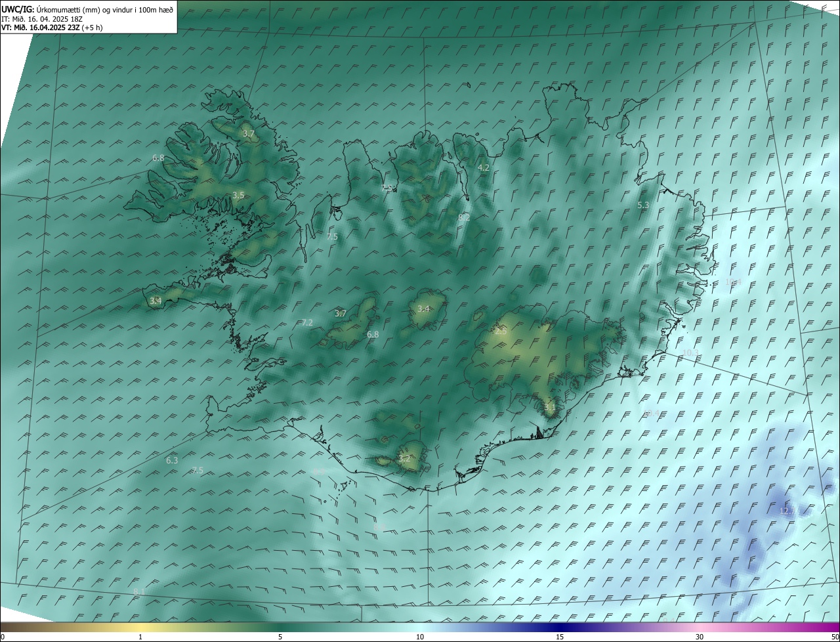
Task: Click the 4.2 value label in the north
Action: click(484, 167)
